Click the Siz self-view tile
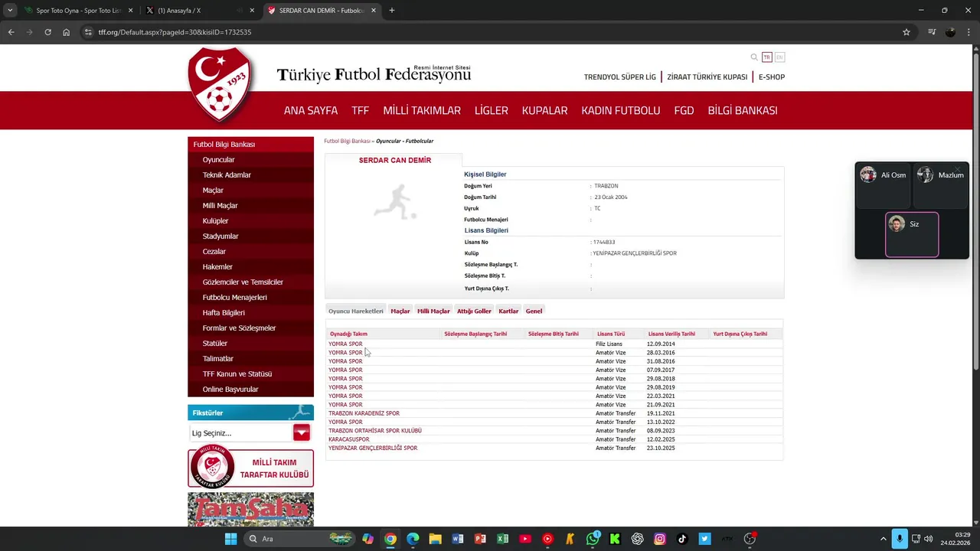 pos(912,235)
